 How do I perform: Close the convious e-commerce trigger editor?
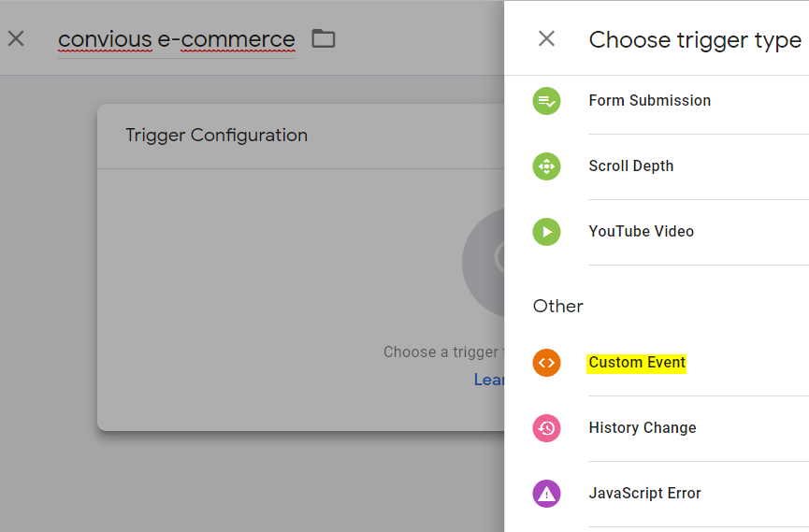tap(16, 38)
